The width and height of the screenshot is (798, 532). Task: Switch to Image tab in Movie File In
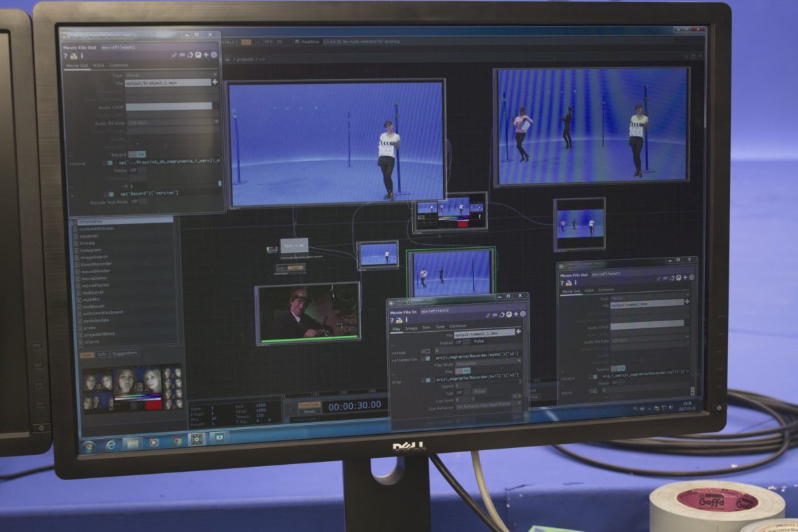(x=411, y=328)
